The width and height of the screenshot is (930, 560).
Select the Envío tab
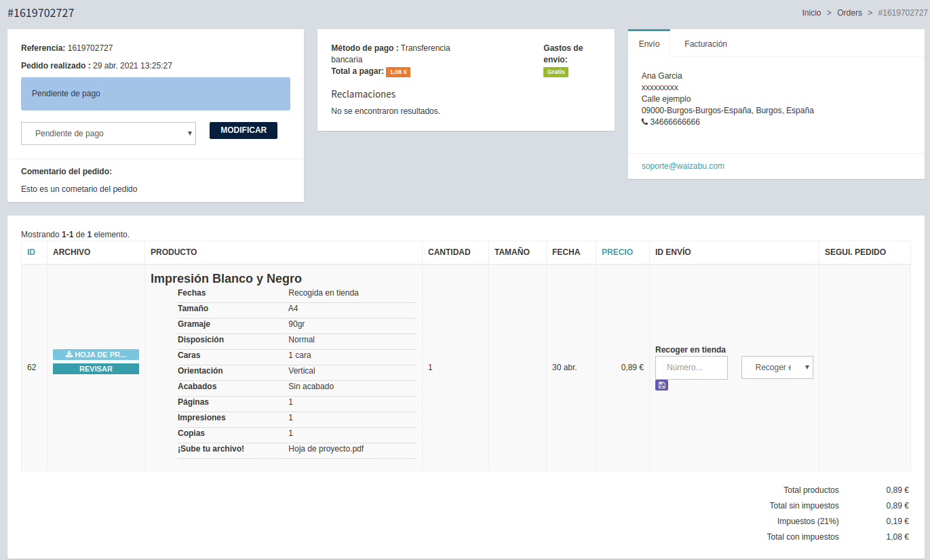click(x=648, y=44)
